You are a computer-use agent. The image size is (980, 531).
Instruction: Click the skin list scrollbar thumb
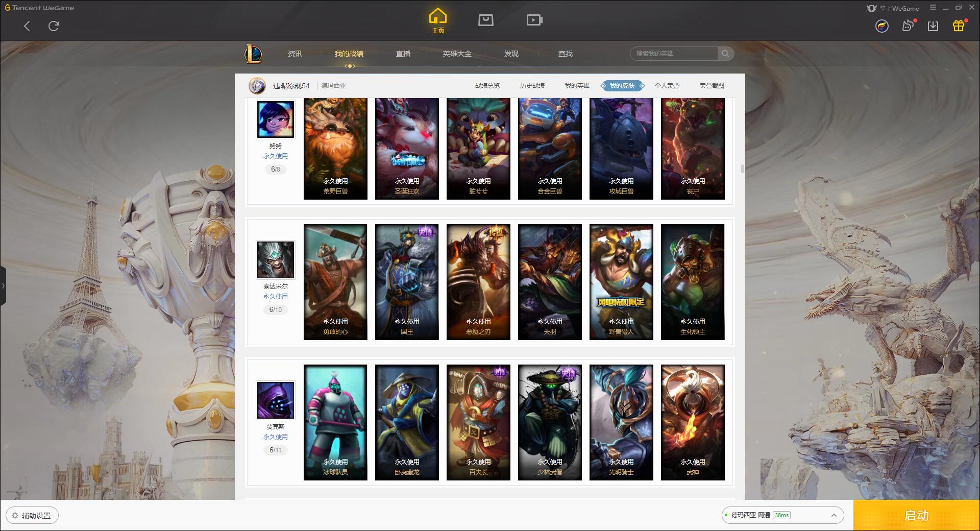[x=742, y=168]
